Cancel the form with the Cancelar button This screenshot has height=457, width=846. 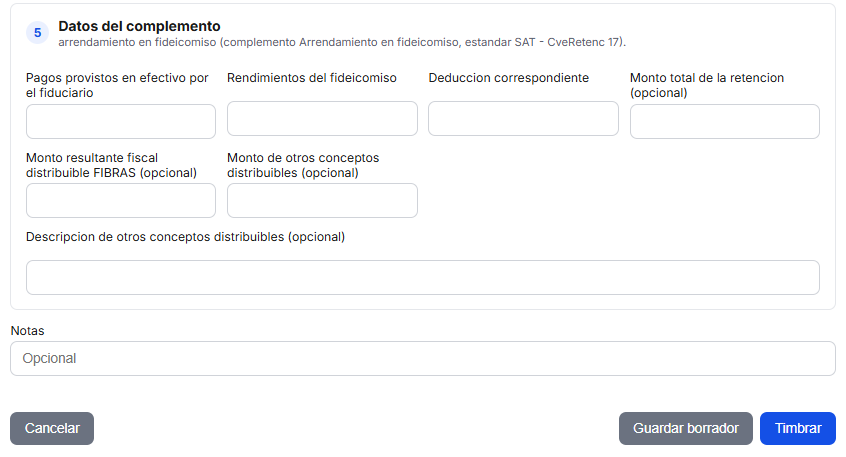click(x=52, y=428)
